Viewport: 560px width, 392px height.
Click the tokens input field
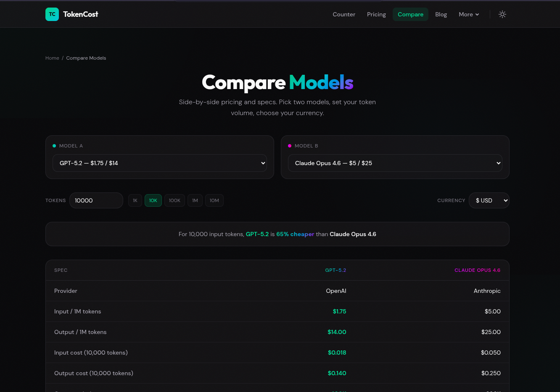(96, 200)
